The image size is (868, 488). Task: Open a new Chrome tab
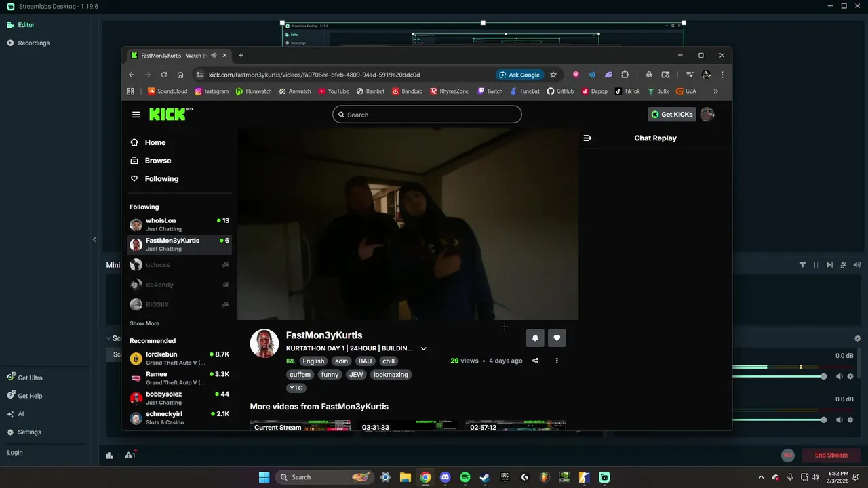[241, 56]
